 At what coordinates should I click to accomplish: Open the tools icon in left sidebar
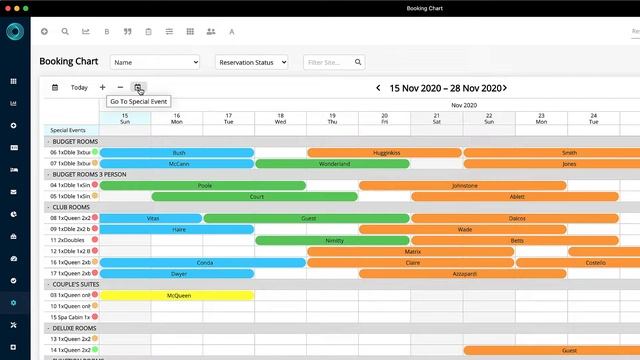(x=13, y=325)
